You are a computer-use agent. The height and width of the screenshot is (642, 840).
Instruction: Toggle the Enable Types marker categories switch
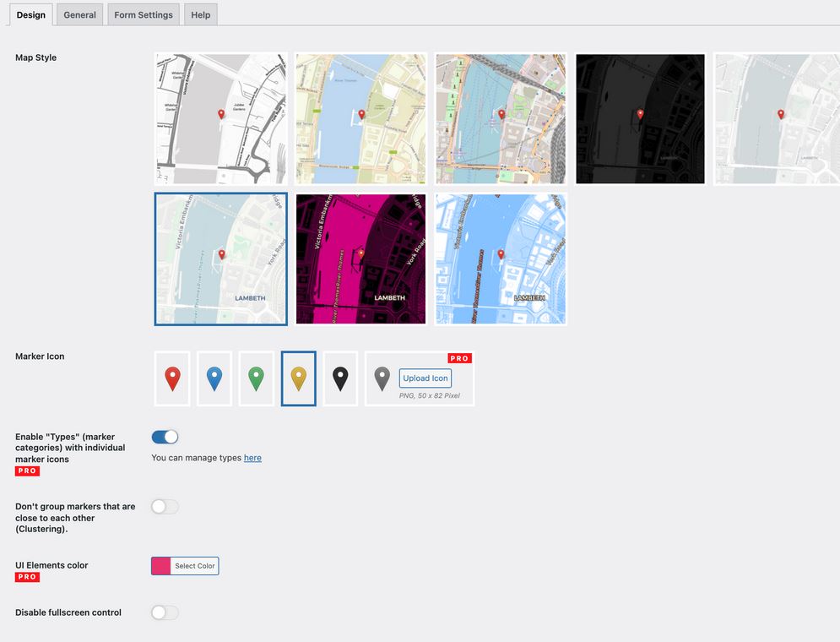[165, 437]
